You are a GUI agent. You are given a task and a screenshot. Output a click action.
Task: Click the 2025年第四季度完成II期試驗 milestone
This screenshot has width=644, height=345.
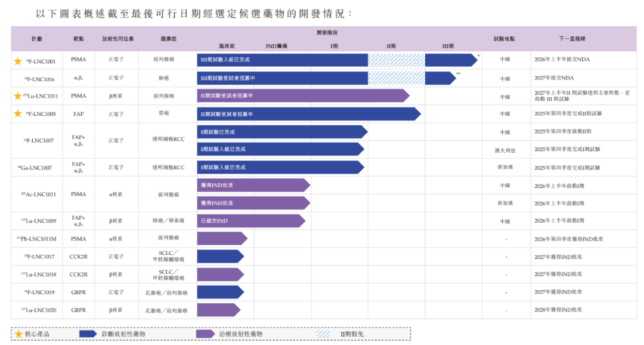(568, 113)
